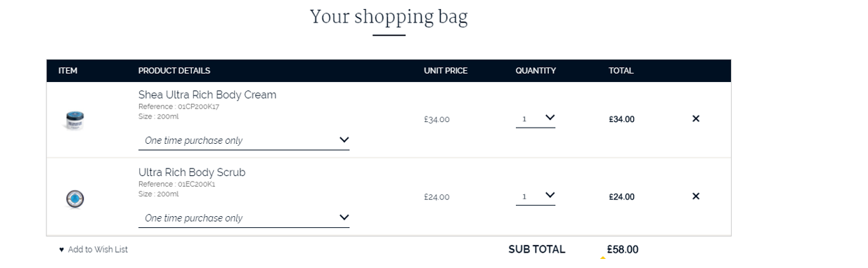This screenshot has width=868, height=268.
Task: Click the Shea Body Cream product thumbnail
Action: point(74,120)
